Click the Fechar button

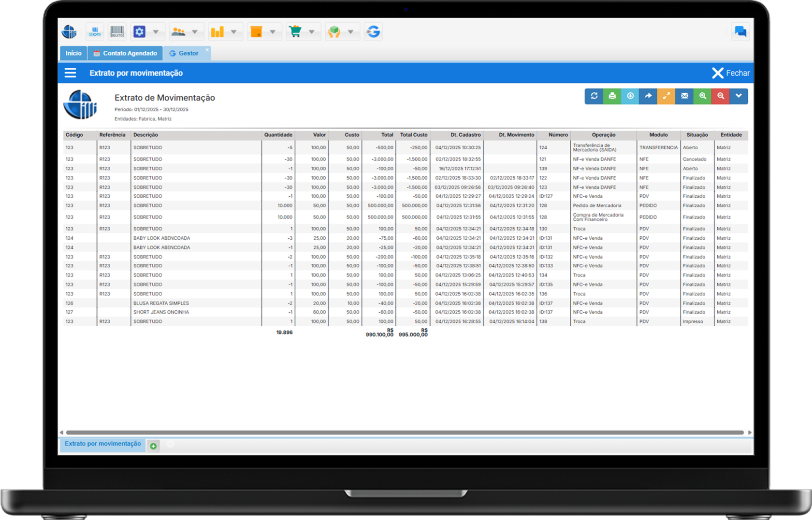pyautogui.click(x=730, y=73)
